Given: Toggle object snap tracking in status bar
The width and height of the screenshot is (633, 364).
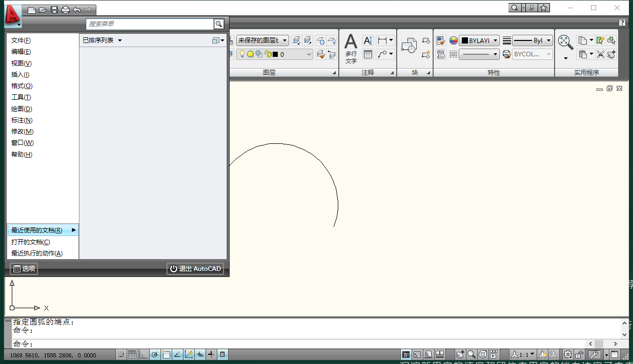Looking at the screenshot, I should click(x=177, y=354).
